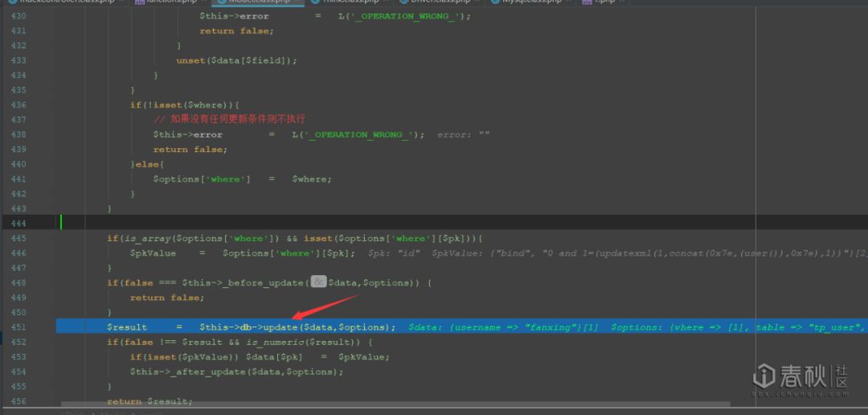Image resolution: width=868 pixels, height=415 pixels.
Task: Click the inline hint error: ""
Action: coord(464,134)
